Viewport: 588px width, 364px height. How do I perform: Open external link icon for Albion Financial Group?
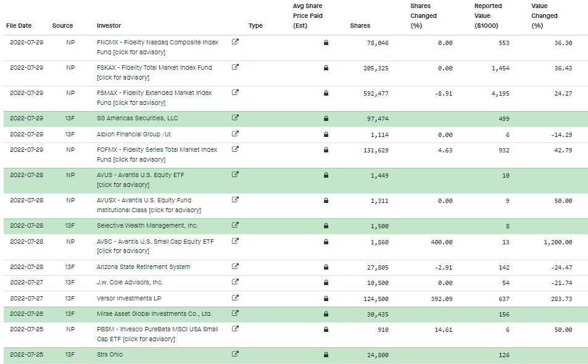(235, 133)
